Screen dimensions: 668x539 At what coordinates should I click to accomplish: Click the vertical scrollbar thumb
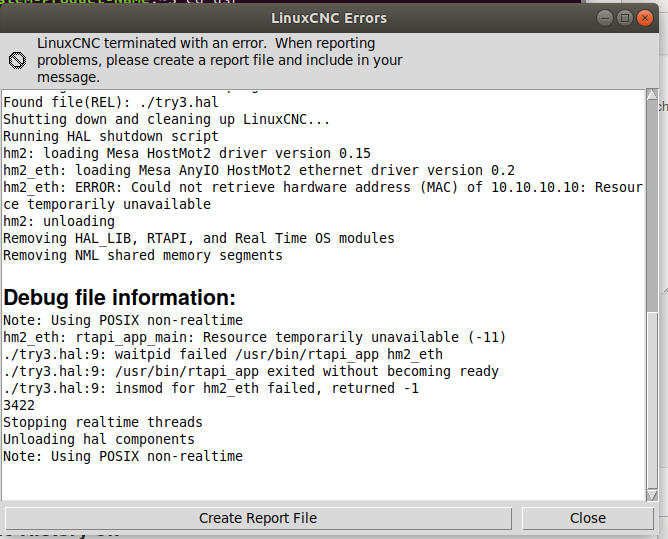652,207
